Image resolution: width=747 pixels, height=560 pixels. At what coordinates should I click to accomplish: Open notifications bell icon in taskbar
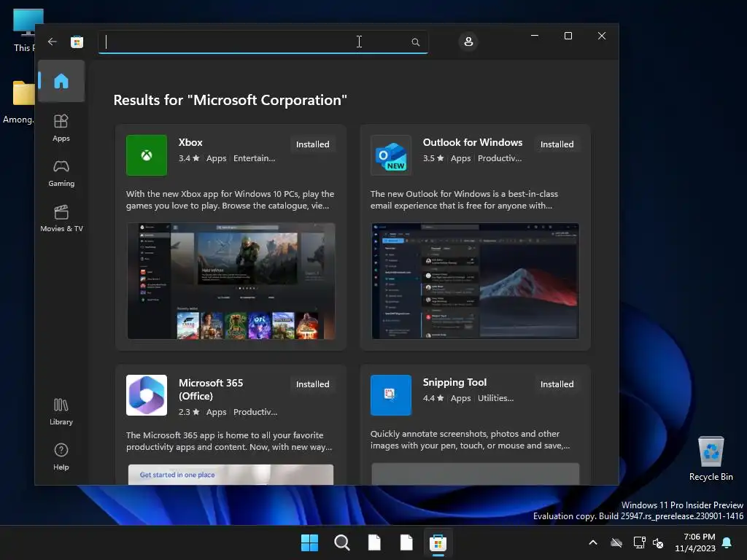tap(727, 542)
